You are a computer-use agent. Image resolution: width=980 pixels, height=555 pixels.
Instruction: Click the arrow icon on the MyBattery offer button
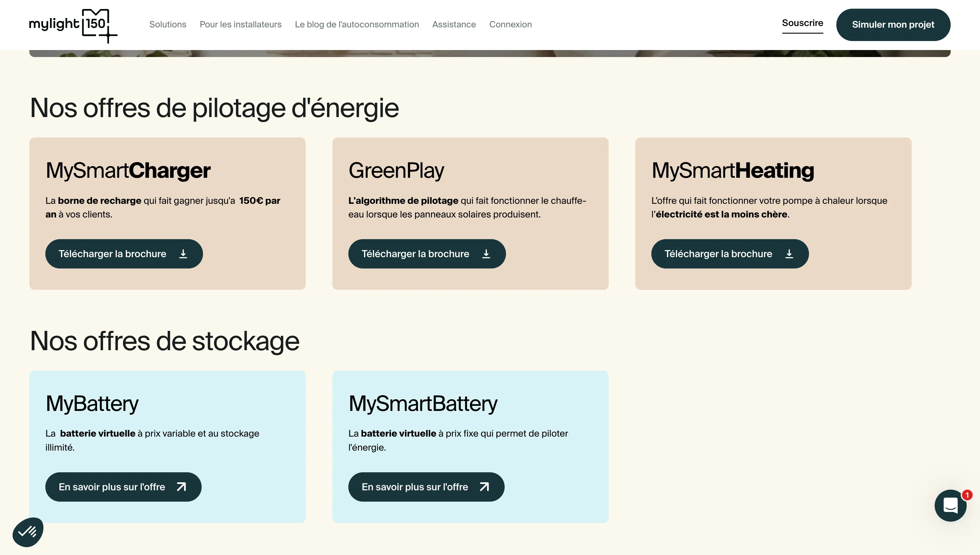181,487
